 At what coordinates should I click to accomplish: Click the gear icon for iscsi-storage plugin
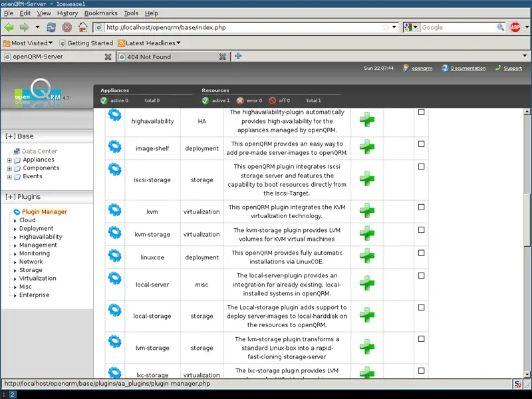coord(115,169)
